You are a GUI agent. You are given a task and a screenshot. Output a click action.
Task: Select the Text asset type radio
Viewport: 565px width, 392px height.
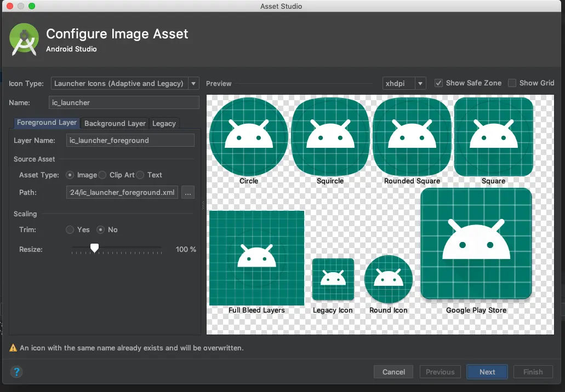(x=140, y=175)
